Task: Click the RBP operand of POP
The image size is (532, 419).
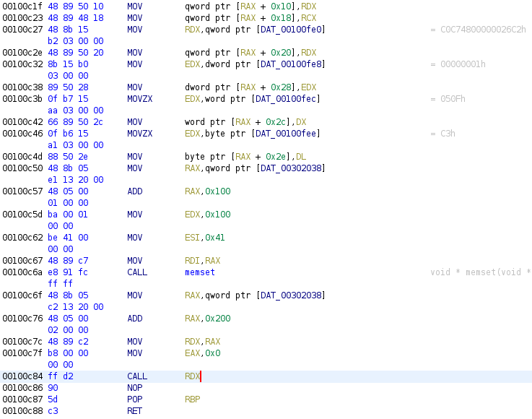Action: [192, 399]
